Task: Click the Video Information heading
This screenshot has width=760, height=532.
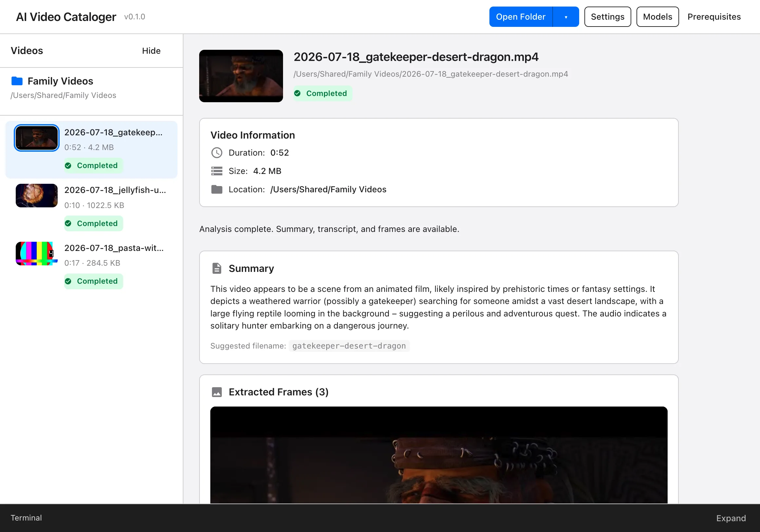Action: point(253,135)
